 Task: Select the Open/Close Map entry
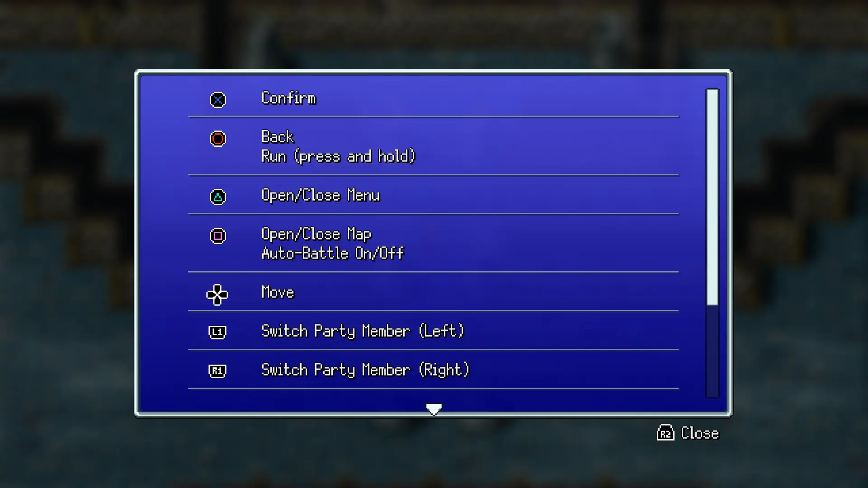pos(316,234)
